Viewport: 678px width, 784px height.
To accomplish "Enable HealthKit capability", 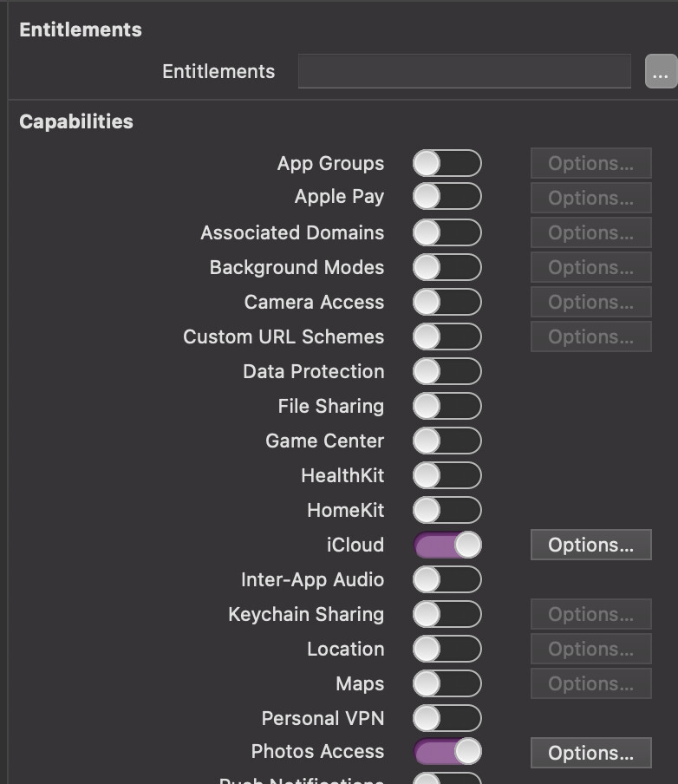I will pyautogui.click(x=447, y=475).
